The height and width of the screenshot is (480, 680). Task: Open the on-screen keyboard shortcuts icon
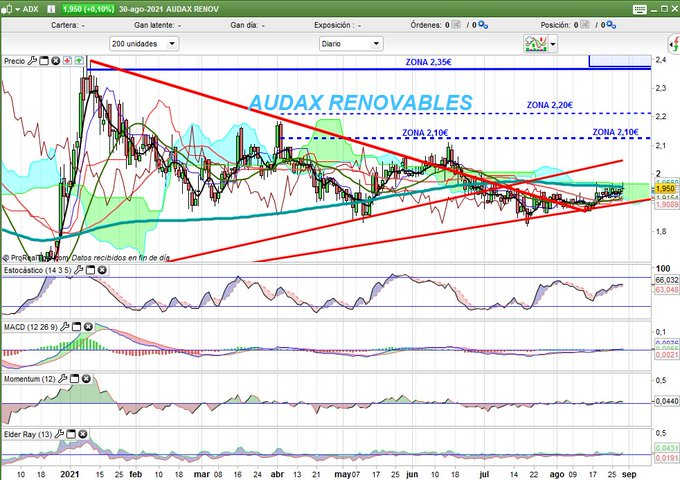tap(640, 9)
